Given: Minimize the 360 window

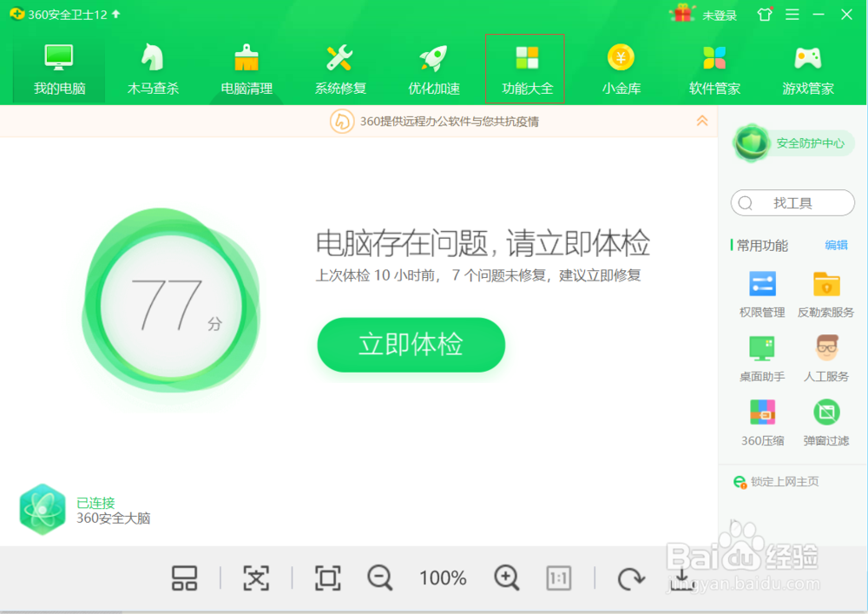Looking at the screenshot, I should point(819,15).
